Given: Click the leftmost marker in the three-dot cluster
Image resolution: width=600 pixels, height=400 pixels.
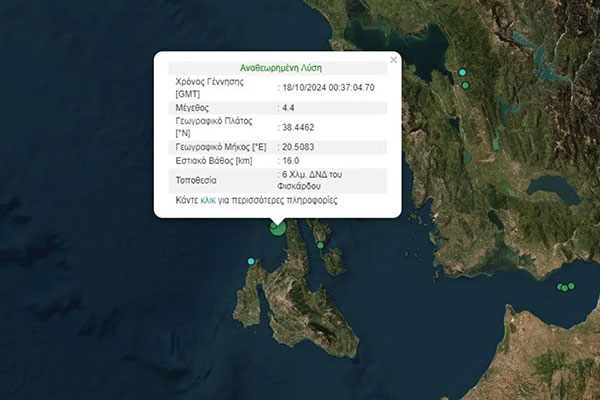Looking at the screenshot, I should (560, 286).
